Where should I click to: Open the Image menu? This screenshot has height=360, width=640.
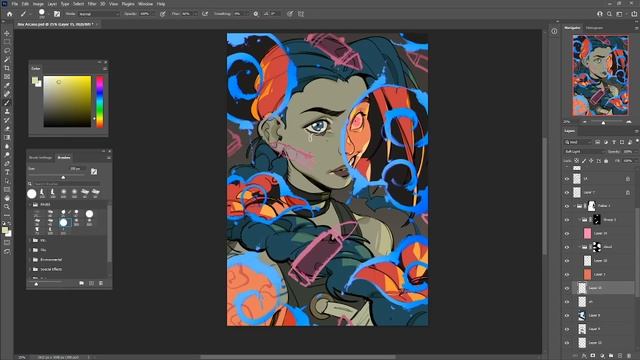pyautogui.click(x=38, y=4)
